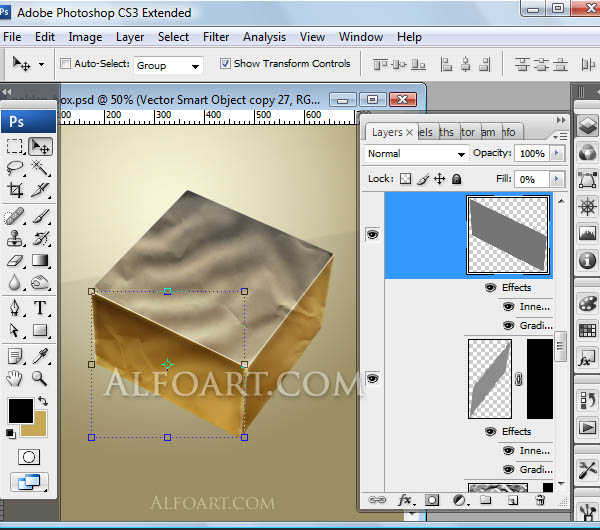The width and height of the screenshot is (600, 530).
Task: Toggle top layer Inner effect visibility
Action: click(x=508, y=307)
